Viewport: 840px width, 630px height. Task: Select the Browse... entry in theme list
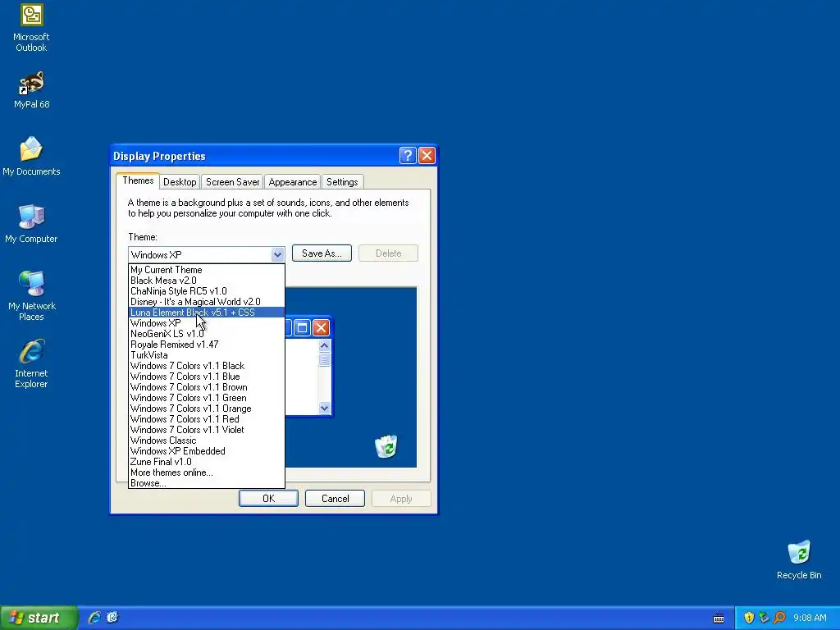coord(206,483)
